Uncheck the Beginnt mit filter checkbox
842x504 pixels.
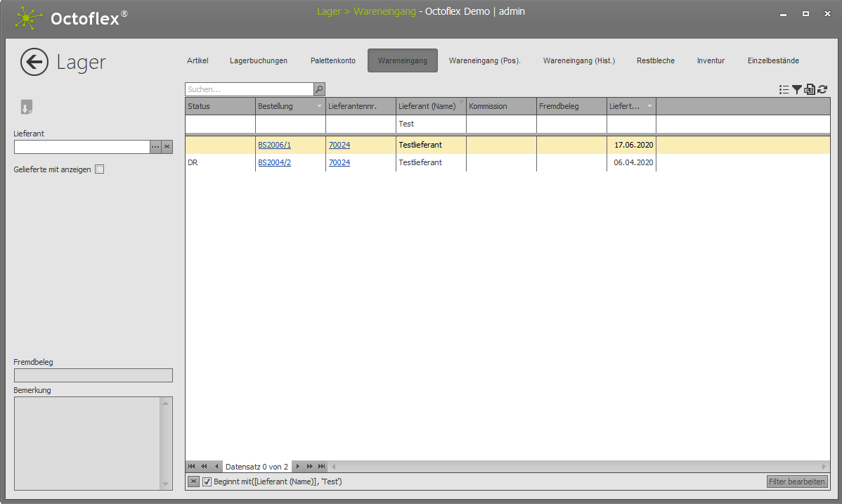click(207, 482)
